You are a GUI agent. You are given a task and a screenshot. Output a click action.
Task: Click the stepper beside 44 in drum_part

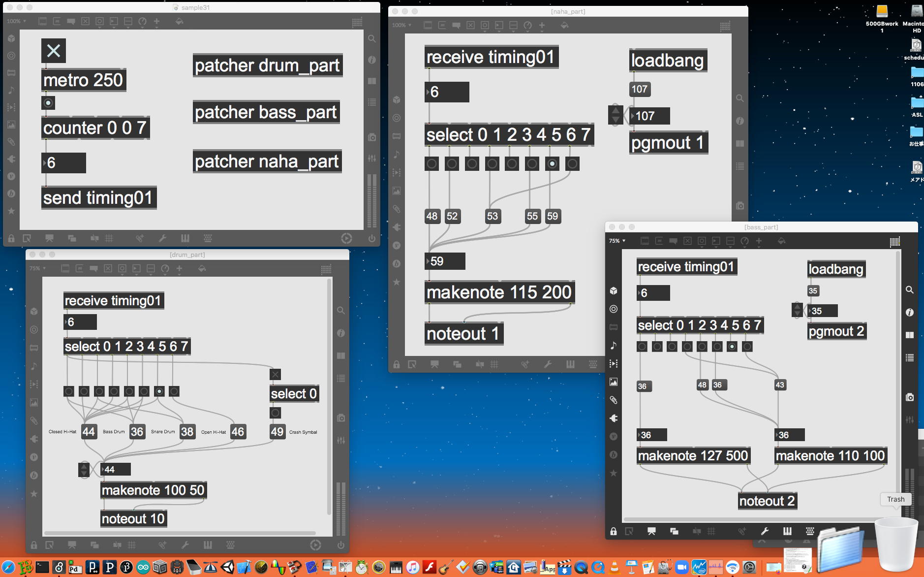click(x=84, y=470)
